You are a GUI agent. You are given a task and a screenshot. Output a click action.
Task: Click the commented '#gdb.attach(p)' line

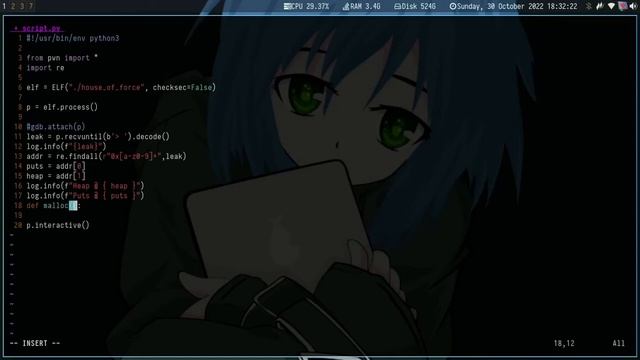tap(56, 127)
